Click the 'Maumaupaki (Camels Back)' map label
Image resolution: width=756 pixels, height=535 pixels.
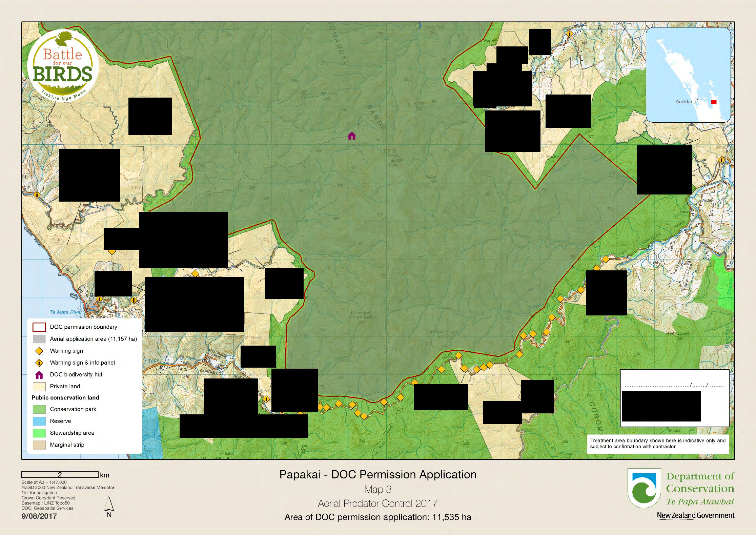coord(361,315)
